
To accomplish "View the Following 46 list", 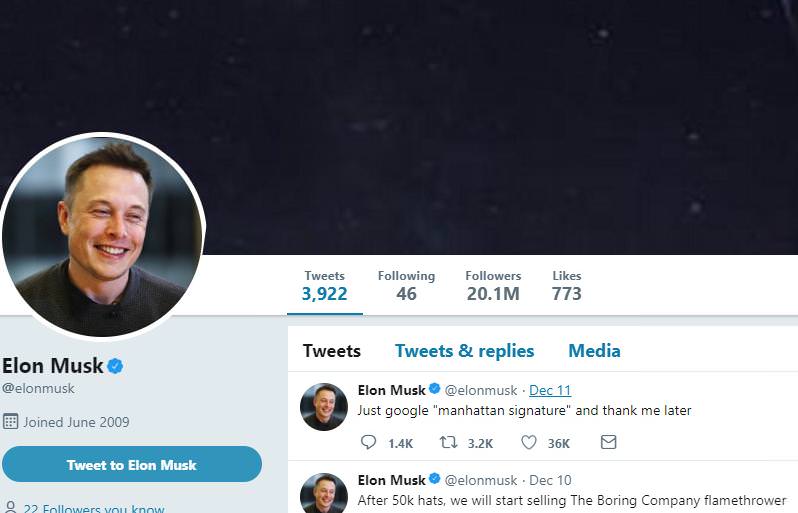I will (x=406, y=286).
